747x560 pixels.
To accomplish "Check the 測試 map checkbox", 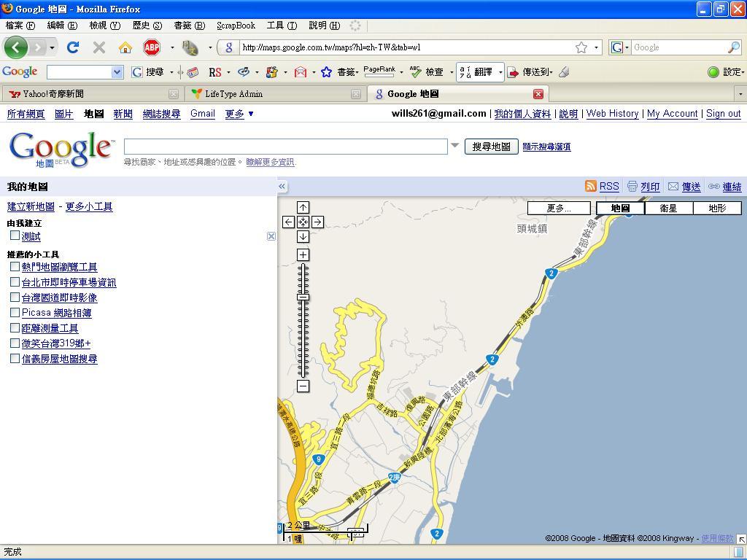I will [15, 236].
